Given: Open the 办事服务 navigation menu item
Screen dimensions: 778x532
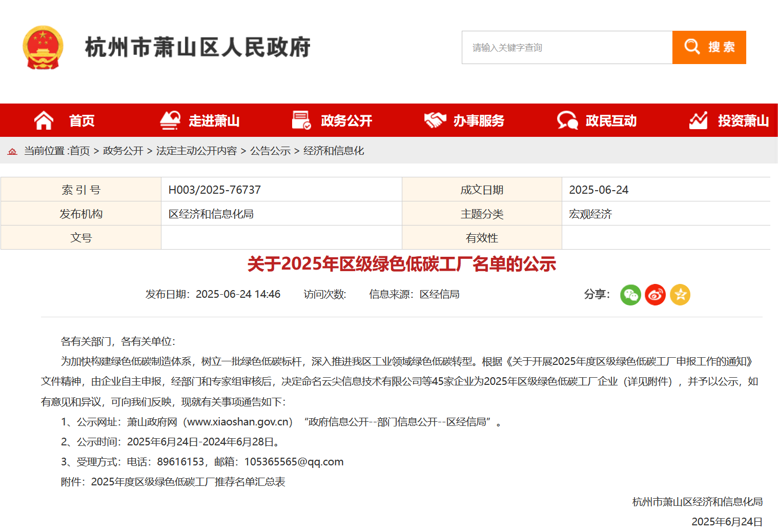Looking at the screenshot, I should pos(479,120).
